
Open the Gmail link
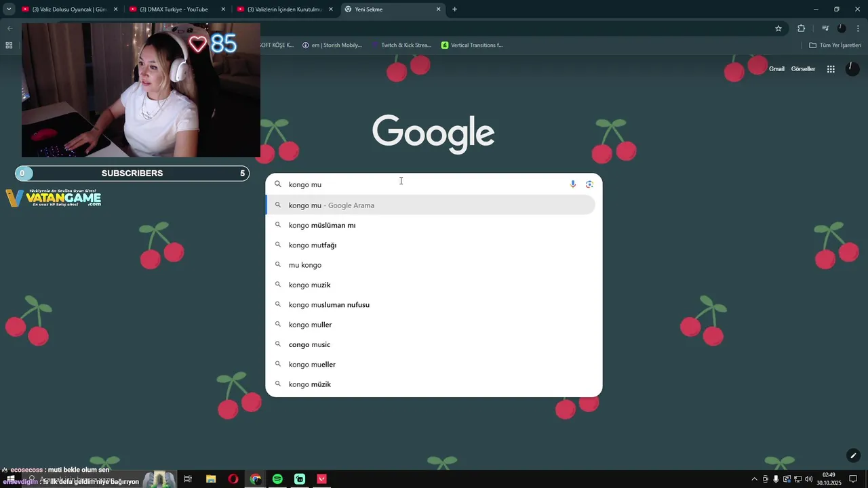[x=776, y=69]
